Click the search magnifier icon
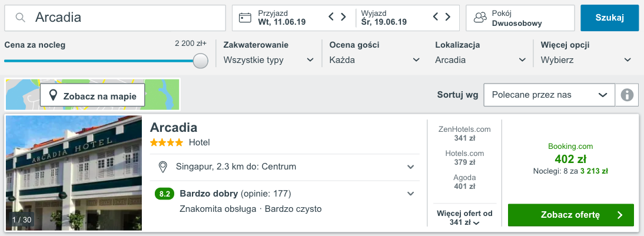 (19, 18)
